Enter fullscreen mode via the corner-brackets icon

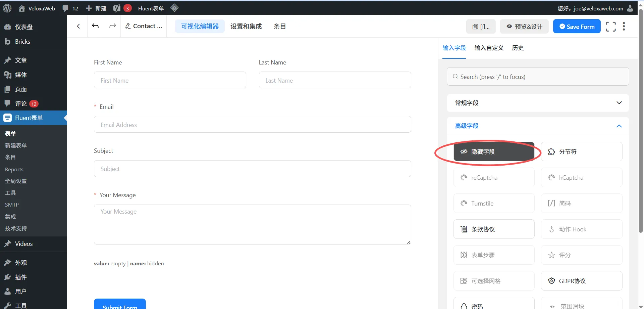tap(610, 27)
